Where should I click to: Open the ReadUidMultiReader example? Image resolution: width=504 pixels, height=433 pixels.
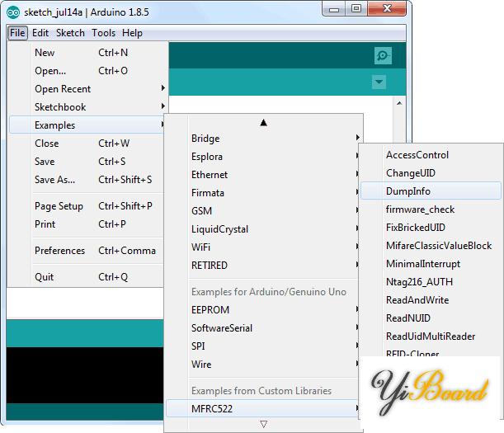431,337
